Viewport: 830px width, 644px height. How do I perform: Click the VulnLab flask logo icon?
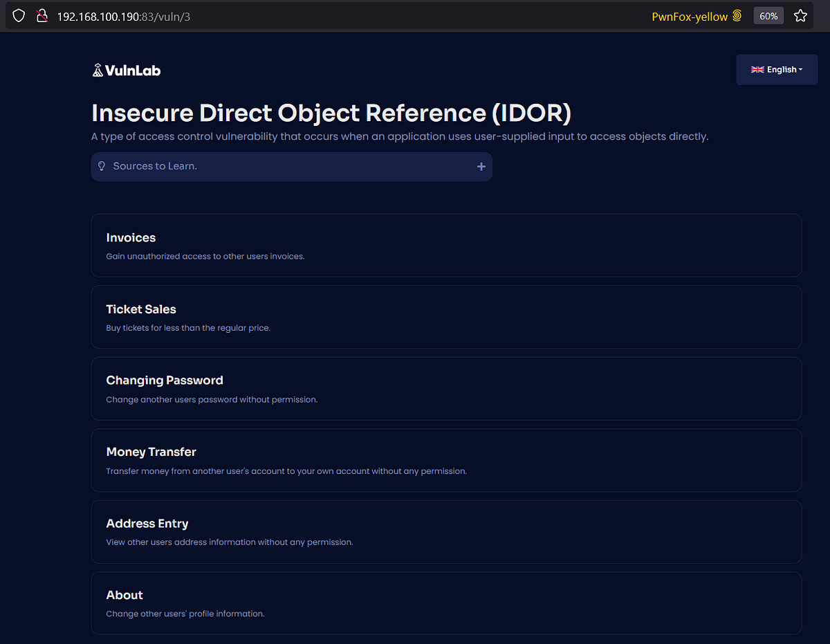(x=98, y=70)
